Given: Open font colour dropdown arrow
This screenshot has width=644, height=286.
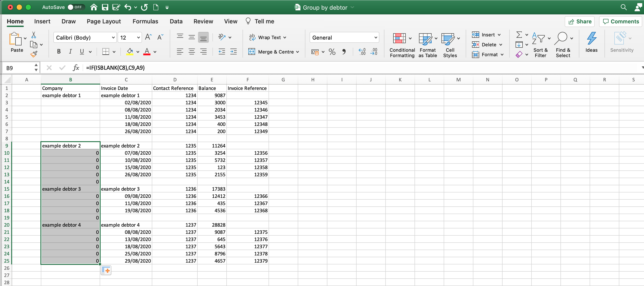Looking at the screenshot, I should coord(155,52).
